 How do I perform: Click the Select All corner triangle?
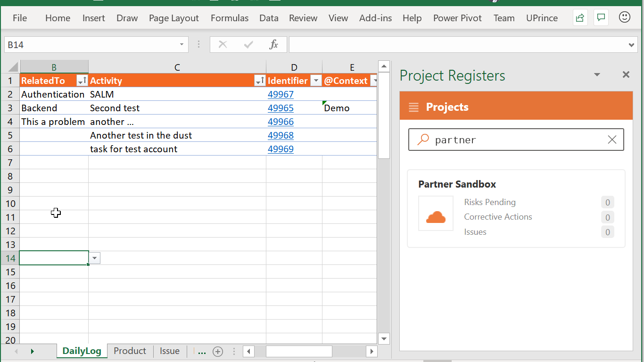[13, 66]
